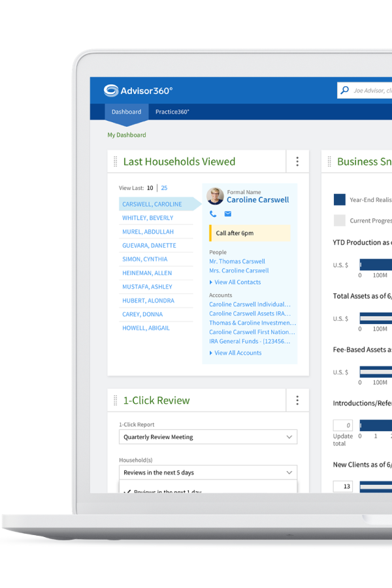
Task: Open Mr. Thomas Carswell contact
Action: point(237,261)
